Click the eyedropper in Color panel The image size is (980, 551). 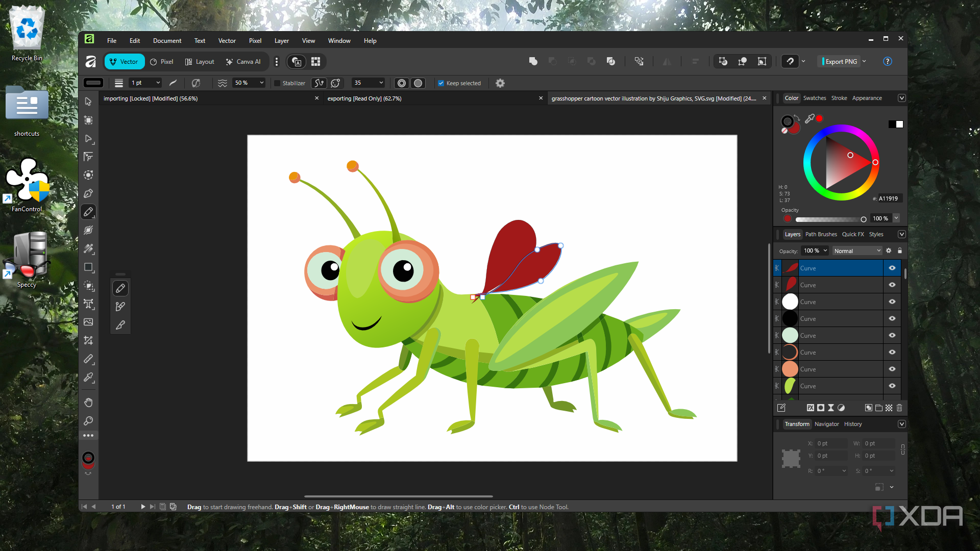(x=810, y=119)
